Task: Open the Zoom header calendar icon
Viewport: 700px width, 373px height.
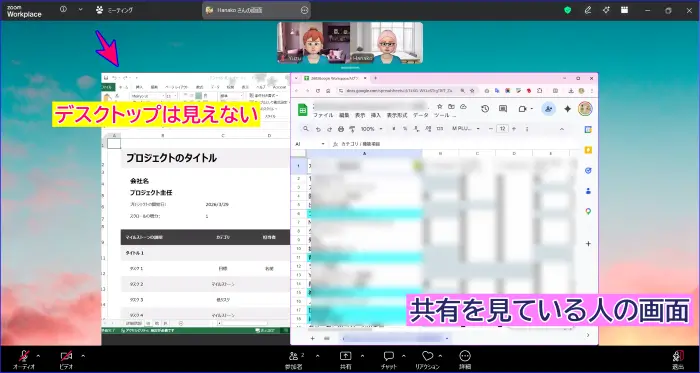Action: tap(624, 10)
